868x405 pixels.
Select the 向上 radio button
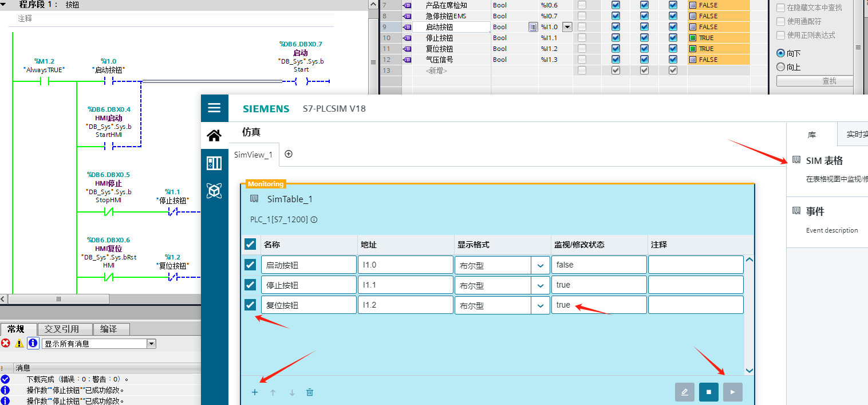(x=780, y=67)
